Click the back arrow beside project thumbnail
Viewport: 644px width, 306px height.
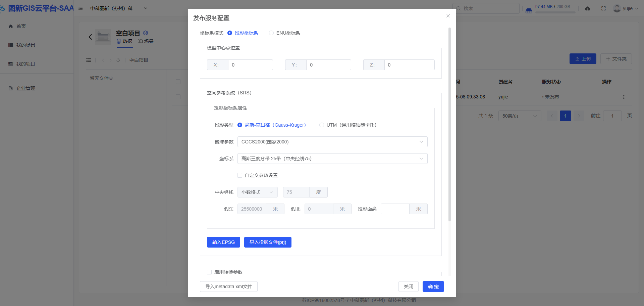(90, 37)
